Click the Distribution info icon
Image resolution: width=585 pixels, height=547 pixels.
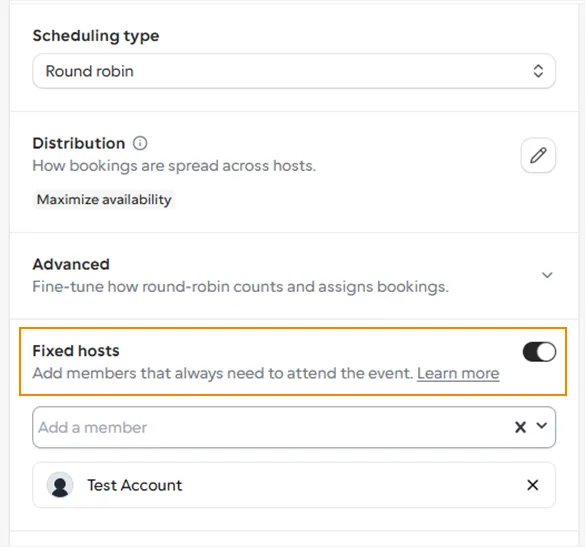tap(140, 143)
